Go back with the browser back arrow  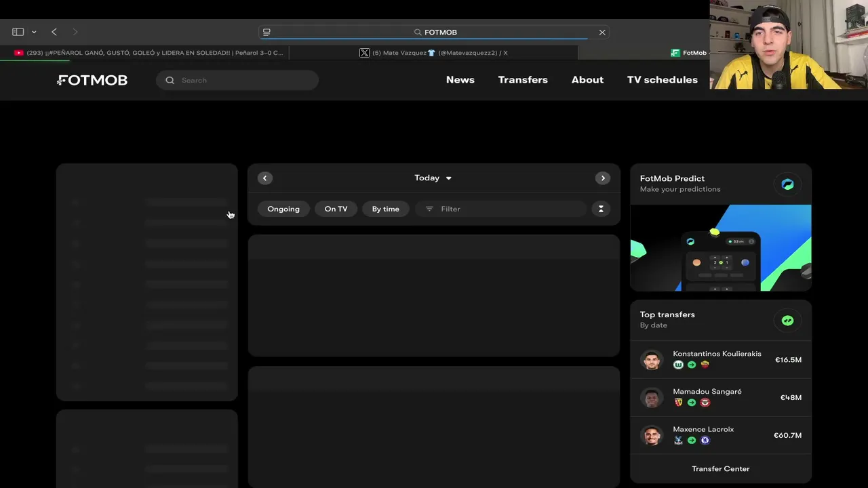coord(54,32)
